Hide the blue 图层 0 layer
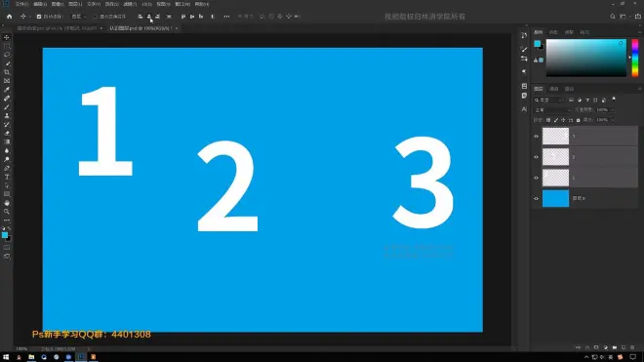 point(536,198)
